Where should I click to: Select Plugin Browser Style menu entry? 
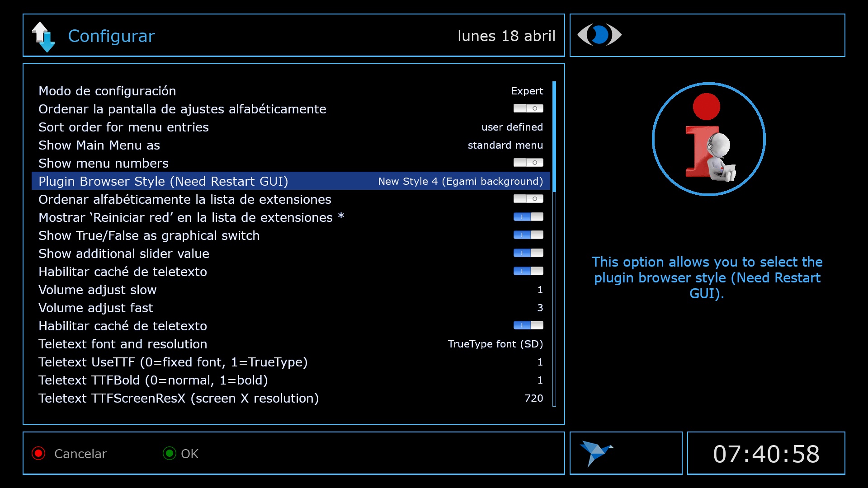163,181
